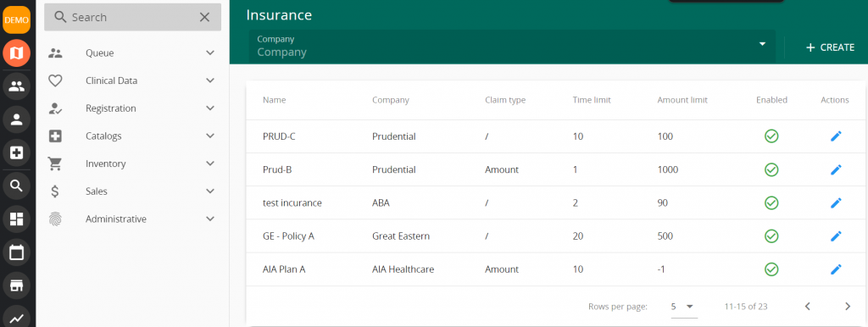Toggle enabled checkmark for Prud-B
This screenshot has width=868, height=327.
point(771,169)
